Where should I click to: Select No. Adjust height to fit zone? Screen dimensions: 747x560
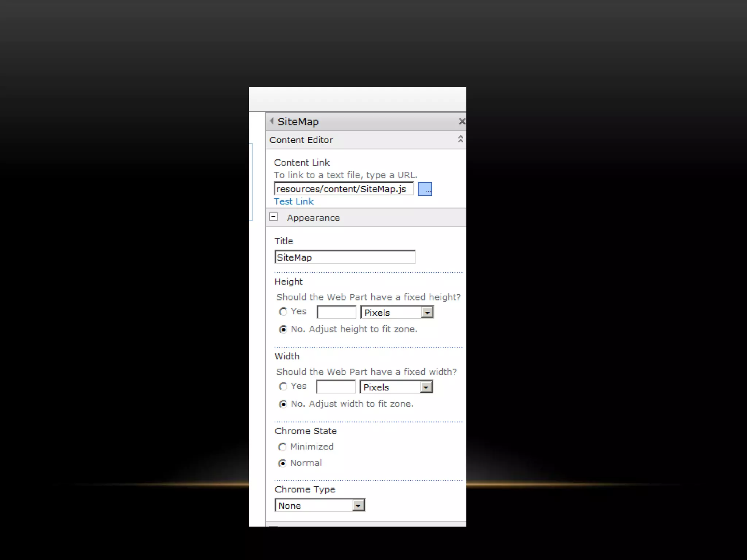(283, 330)
